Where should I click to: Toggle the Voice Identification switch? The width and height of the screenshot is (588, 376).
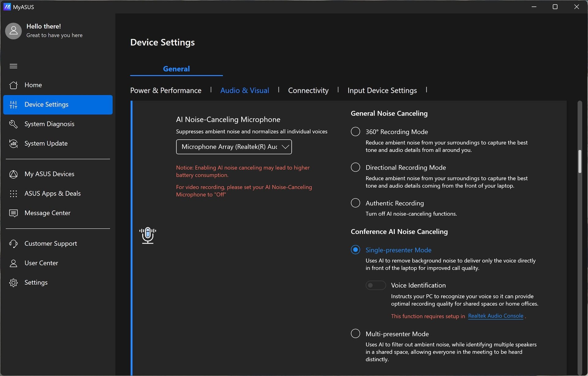(x=375, y=285)
